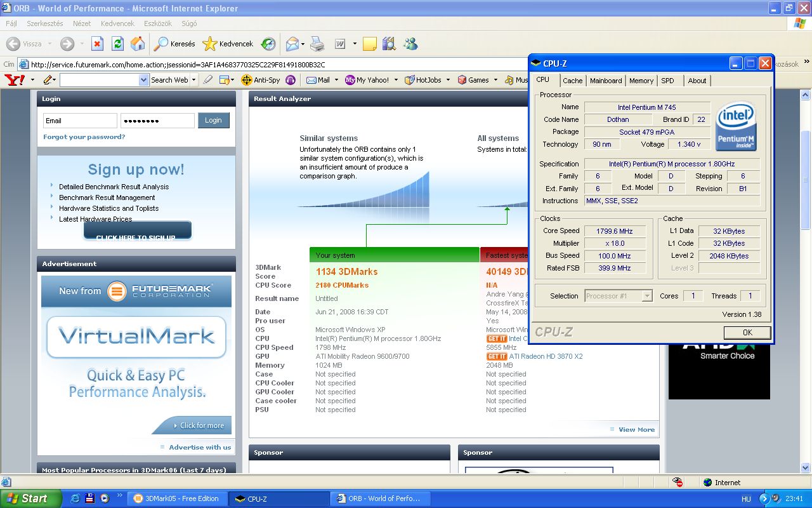Click ATI Radeon HD 3870 X2 link

point(546,356)
